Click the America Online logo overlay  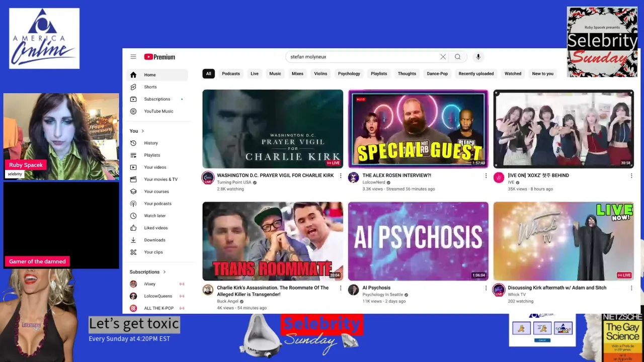(x=44, y=38)
